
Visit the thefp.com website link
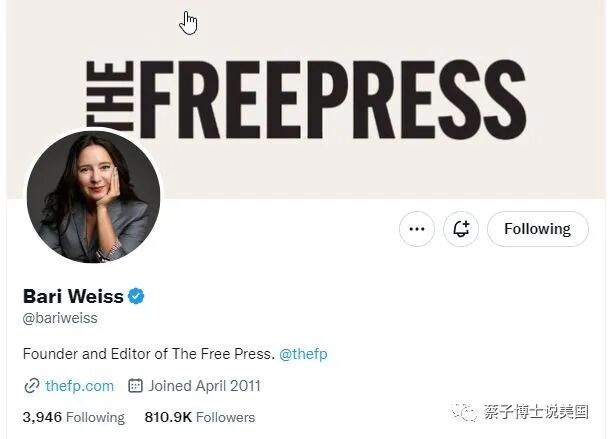click(79, 386)
